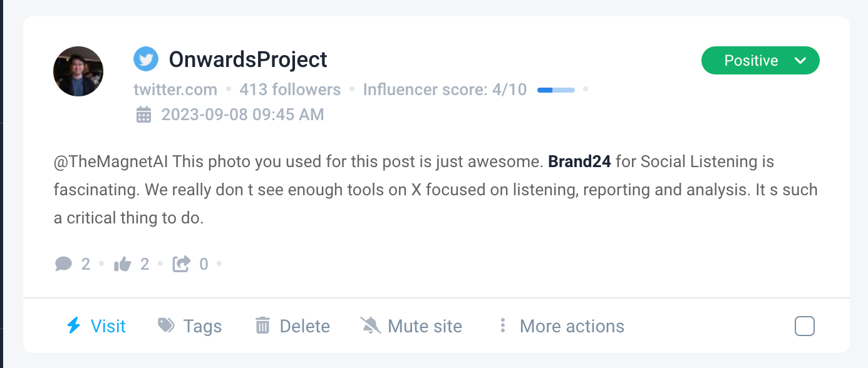Viewport: 868px width, 368px height.
Task: Follow the twitter.com source link
Action: point(175,89)
